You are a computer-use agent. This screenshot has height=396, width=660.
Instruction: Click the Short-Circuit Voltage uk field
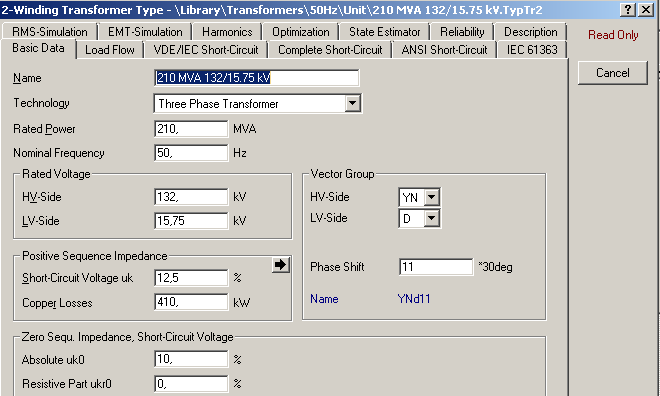point(191,278)
